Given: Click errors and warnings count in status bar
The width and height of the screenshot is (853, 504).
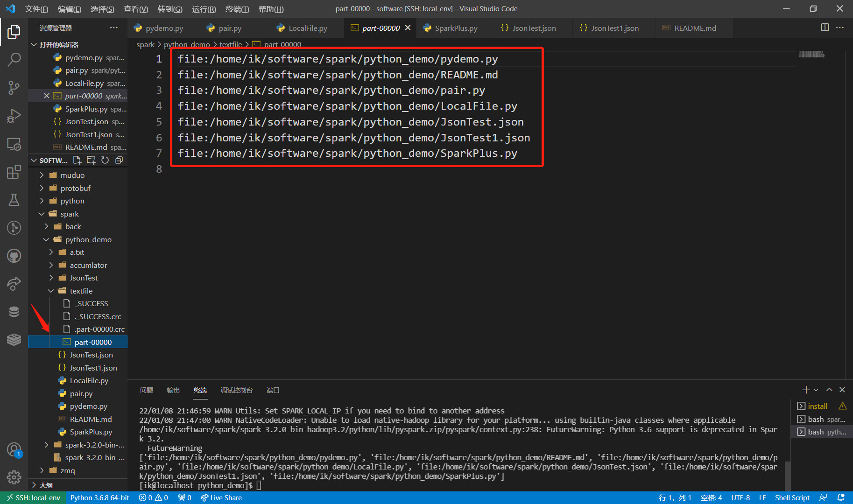Looking at the screenshot, I should coord(153,497).
